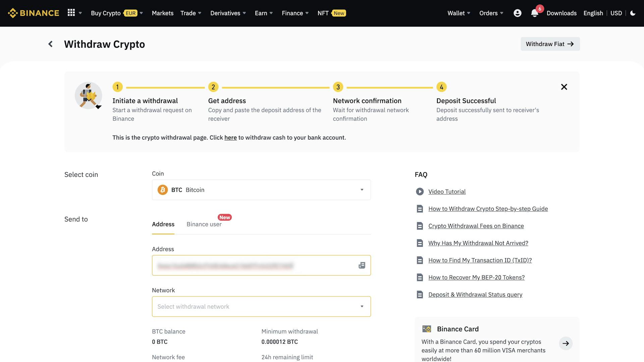Click How to Withdraw Crypto Step-by-step Guide
The height and width of the screenshot is (362, 644).
488,208
